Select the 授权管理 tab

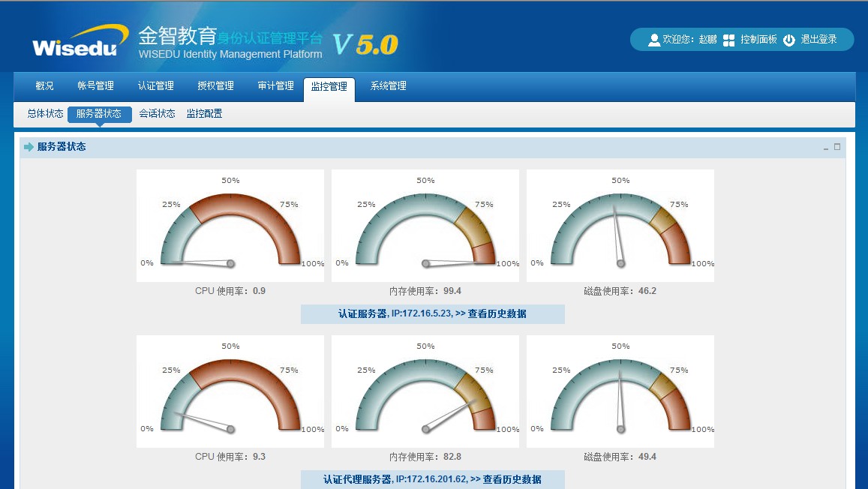[x=215, y=86]
